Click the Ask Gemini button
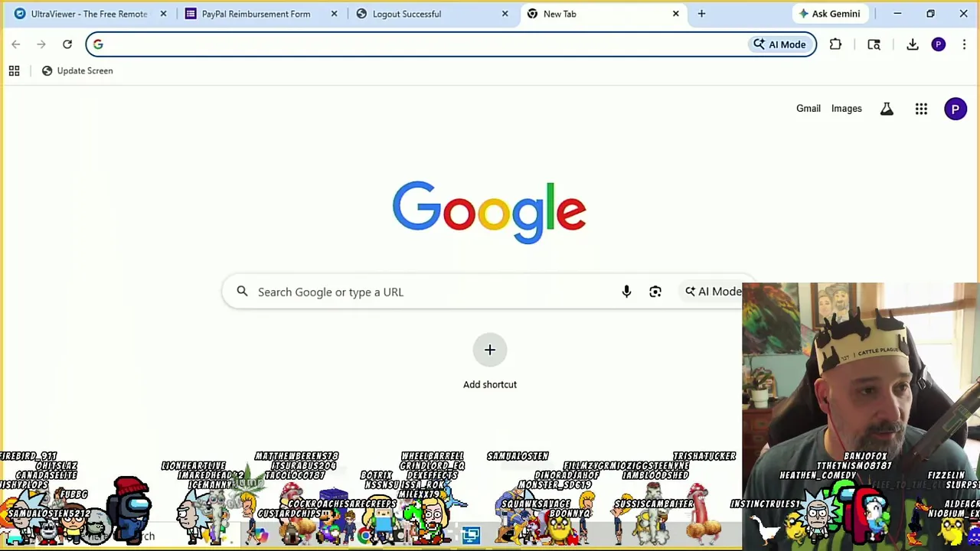Image resolution: width=980 pixels, height=551 pixels. click(829, 14)
